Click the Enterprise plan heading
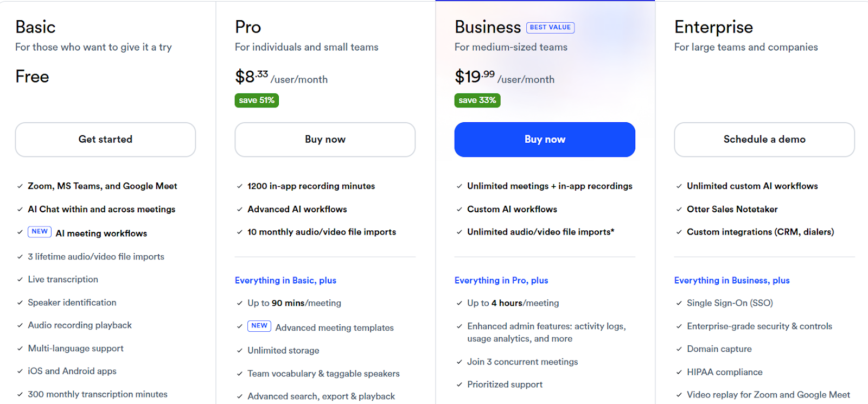The image size is (868, 404). [713, 27]
